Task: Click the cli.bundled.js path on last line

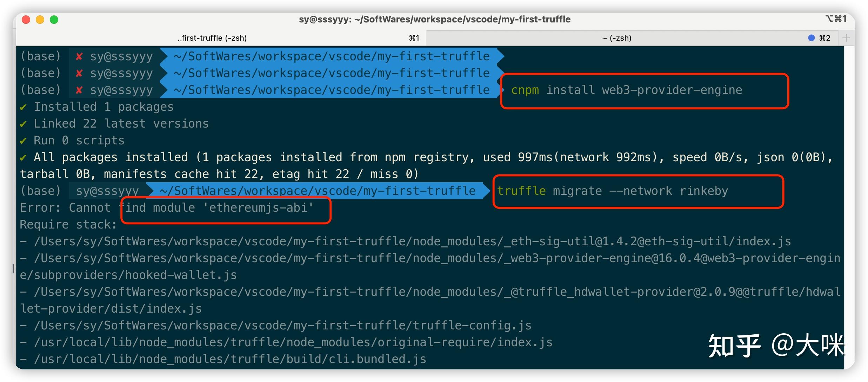Action: click(377, 359)
